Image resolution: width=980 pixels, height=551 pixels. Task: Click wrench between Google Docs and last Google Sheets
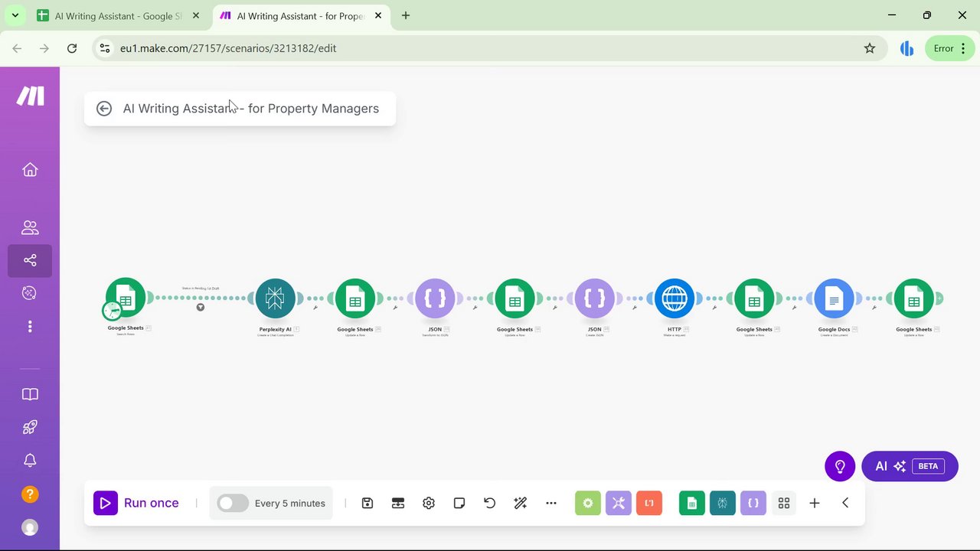point(874,308)
